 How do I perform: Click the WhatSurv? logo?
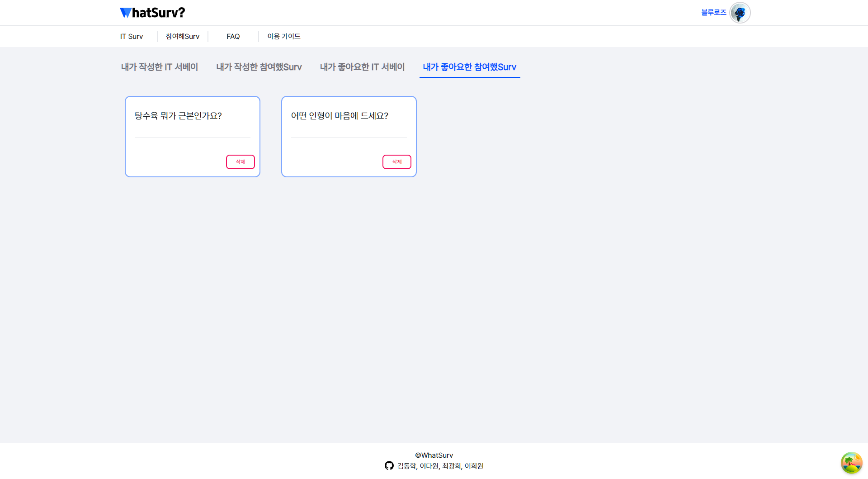(x=152, y=13)
